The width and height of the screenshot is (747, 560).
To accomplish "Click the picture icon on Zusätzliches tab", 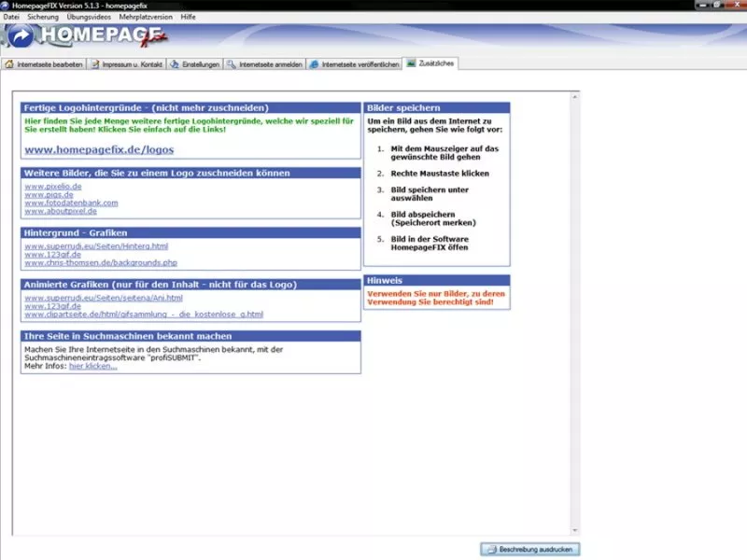I will tap(411, 64).
